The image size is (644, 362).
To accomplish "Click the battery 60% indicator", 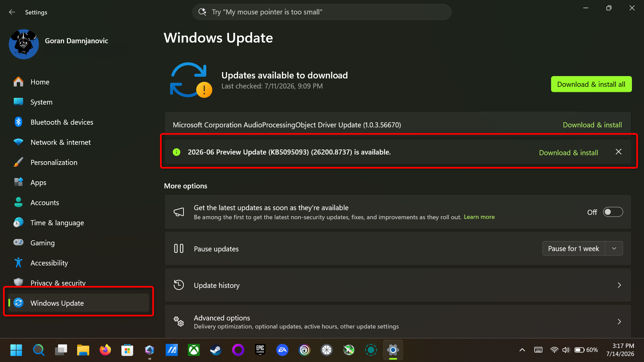I will point(586,350).
